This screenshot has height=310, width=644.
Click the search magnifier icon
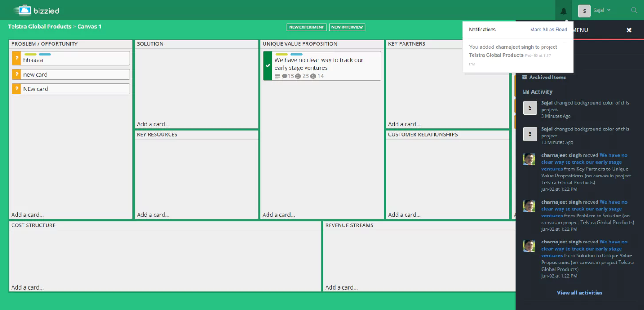tap(634, 10)
